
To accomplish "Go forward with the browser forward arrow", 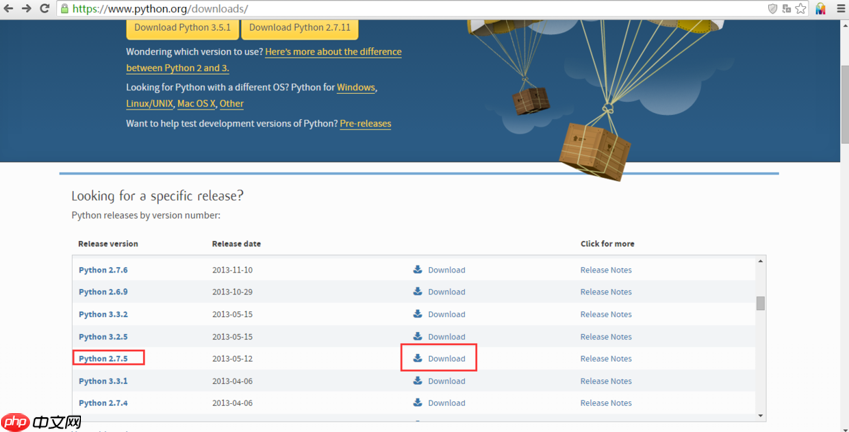I will [x=26, y=9].
